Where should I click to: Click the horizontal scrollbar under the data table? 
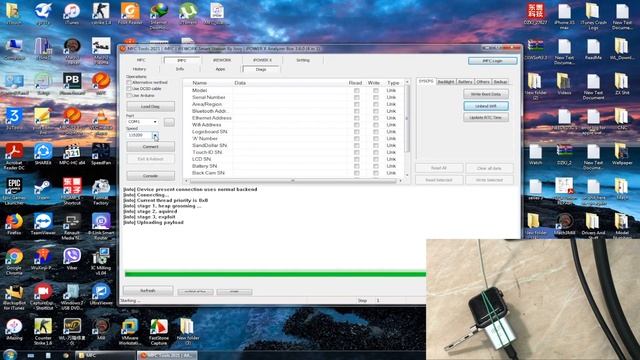293,180
